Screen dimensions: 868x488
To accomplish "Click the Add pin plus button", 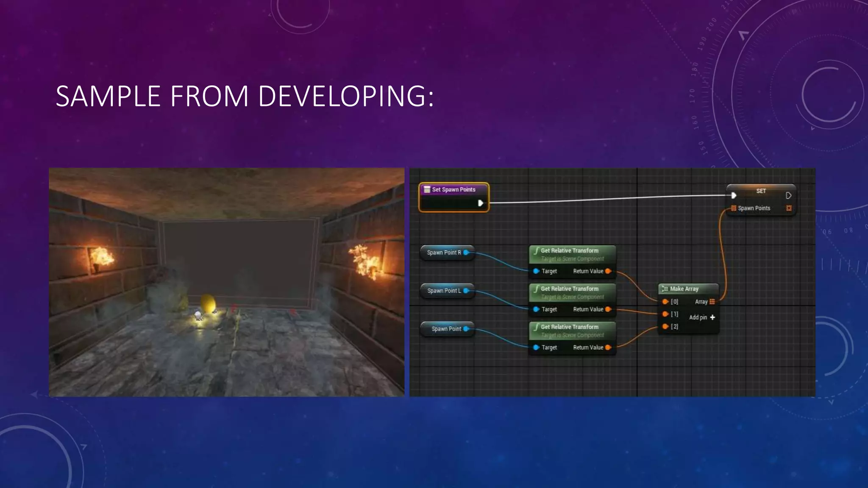I will (712, 317).
